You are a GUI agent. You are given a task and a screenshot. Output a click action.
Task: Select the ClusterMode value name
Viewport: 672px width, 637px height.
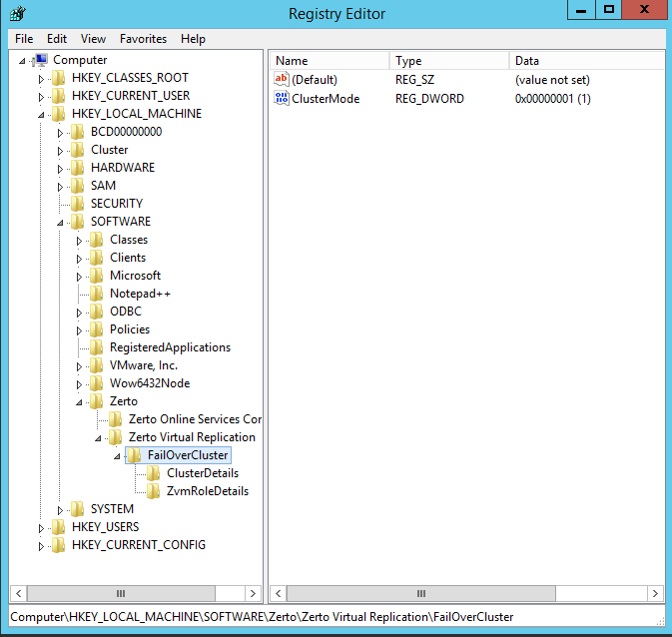(326, 99)
